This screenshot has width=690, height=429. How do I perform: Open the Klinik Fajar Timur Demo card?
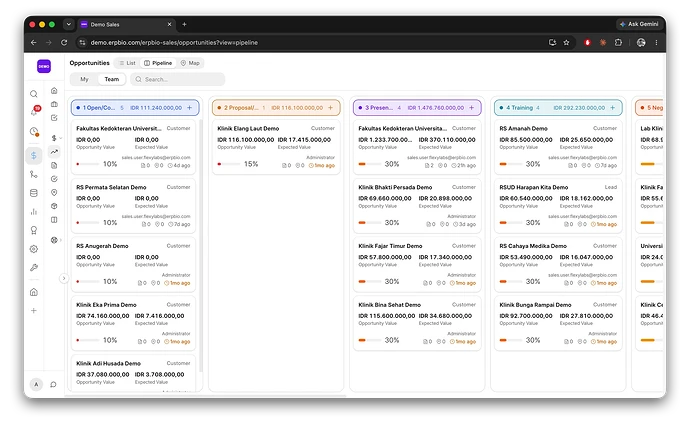pos(417,264)
